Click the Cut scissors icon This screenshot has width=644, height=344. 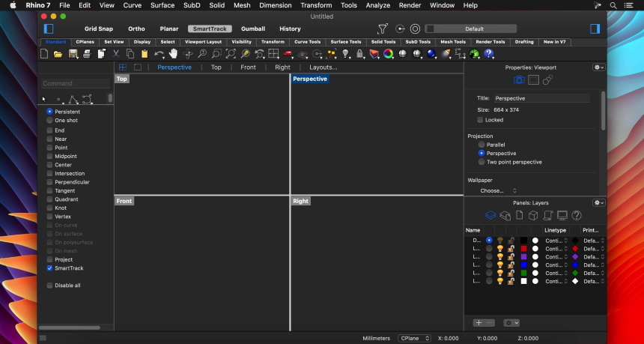[x=116, y=54]
